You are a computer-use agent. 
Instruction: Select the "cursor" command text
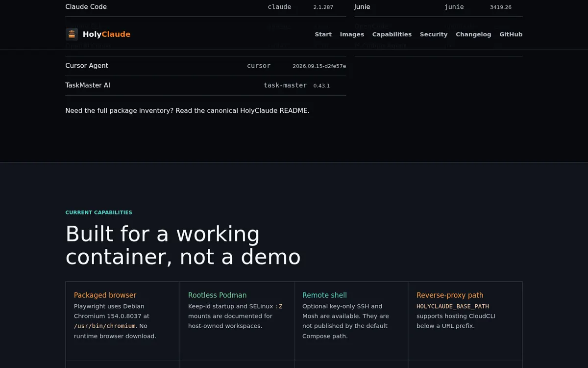[259, 66]
